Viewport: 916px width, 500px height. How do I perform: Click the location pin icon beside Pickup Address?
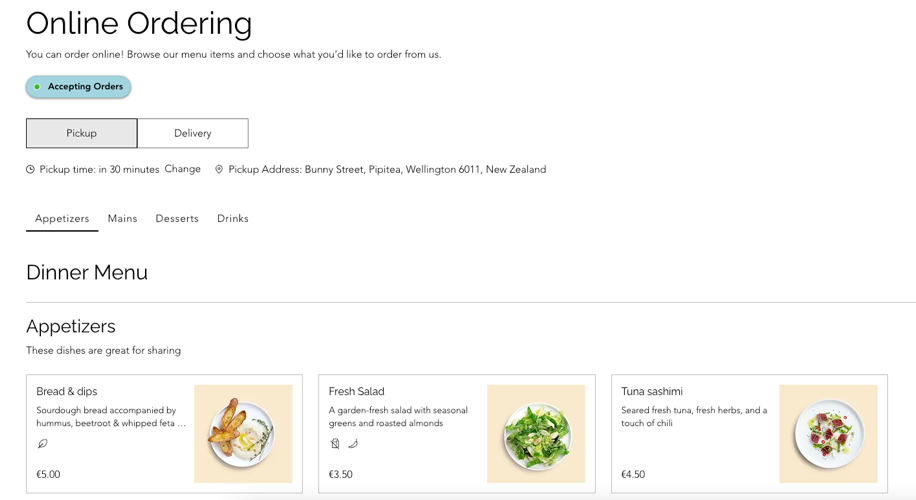click(x=219, y=169)
